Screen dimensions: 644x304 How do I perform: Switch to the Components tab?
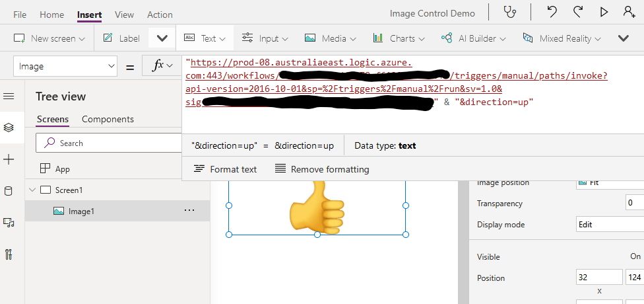click(108, 119)
